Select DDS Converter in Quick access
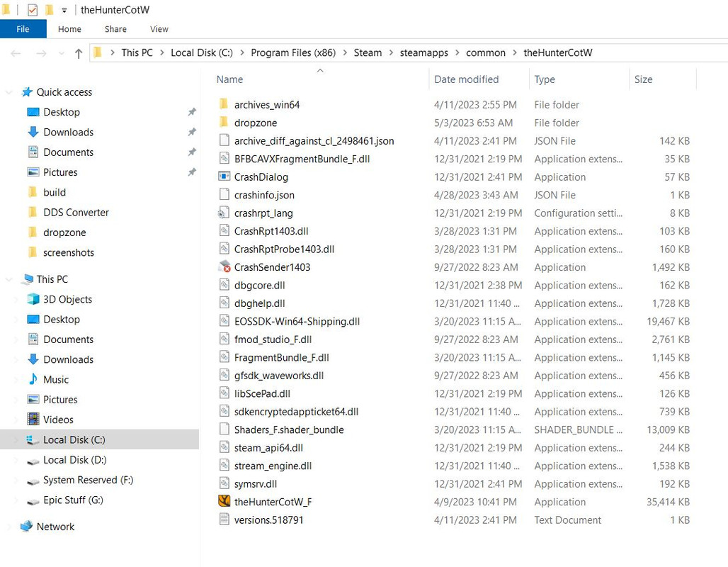The width and height of the screenshot is (728, 567). point(76,213)
